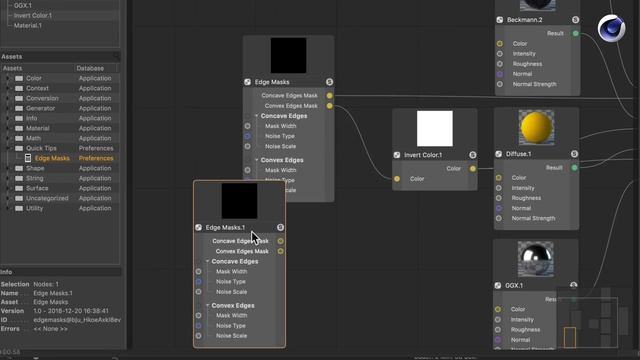Click the Edge Masks node black preview thumbnail

click(x=289, y=56)
